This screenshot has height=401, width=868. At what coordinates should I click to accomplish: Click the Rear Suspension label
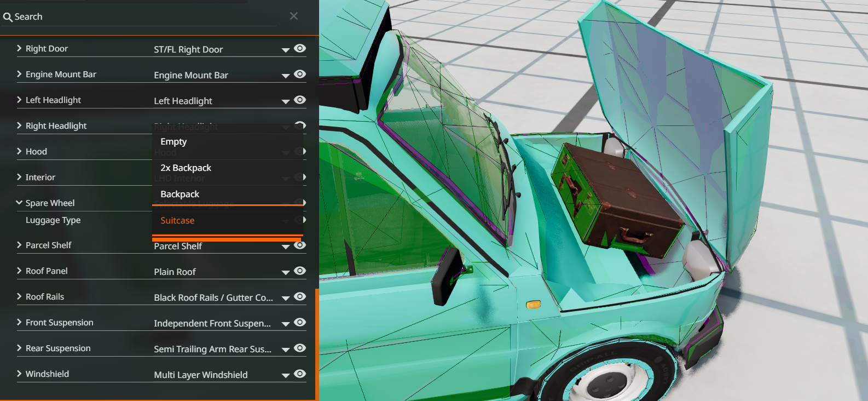58,348
